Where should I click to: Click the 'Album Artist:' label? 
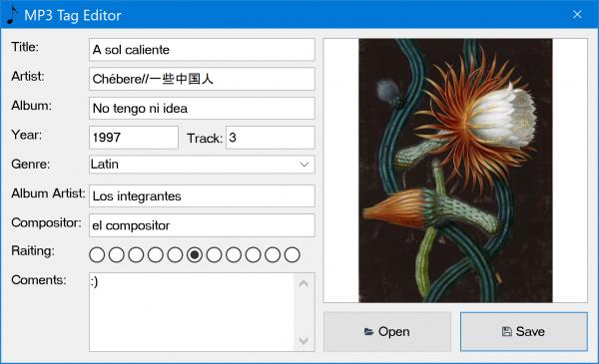click(x=48, y=193)
